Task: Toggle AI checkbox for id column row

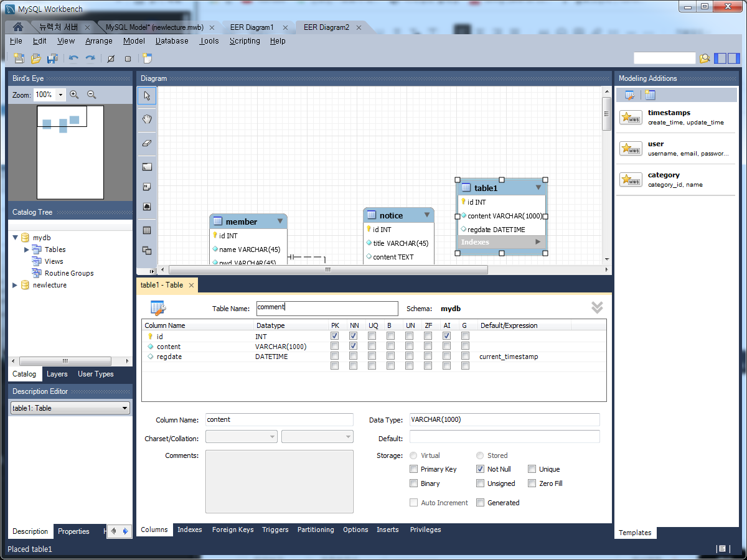Action: coord(446,336)
